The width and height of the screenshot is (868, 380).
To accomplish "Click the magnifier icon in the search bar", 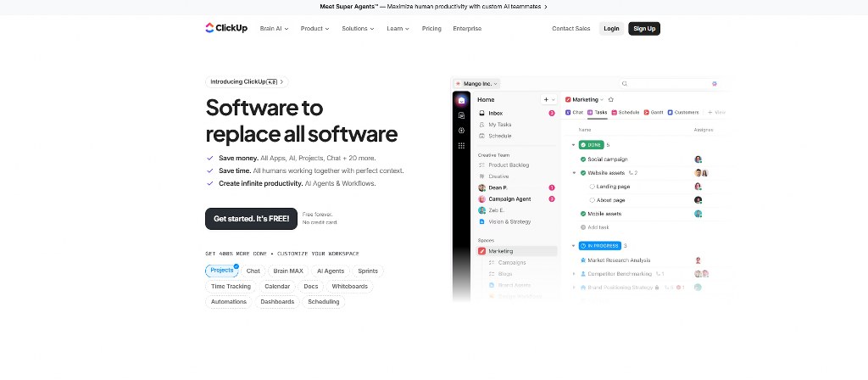I will click(625, 84).
